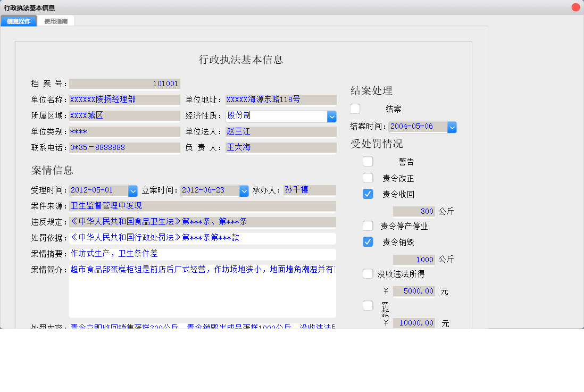584x392 pixels.
Task: Check the 责令改正 option
Action: click(x=368, y=178)
